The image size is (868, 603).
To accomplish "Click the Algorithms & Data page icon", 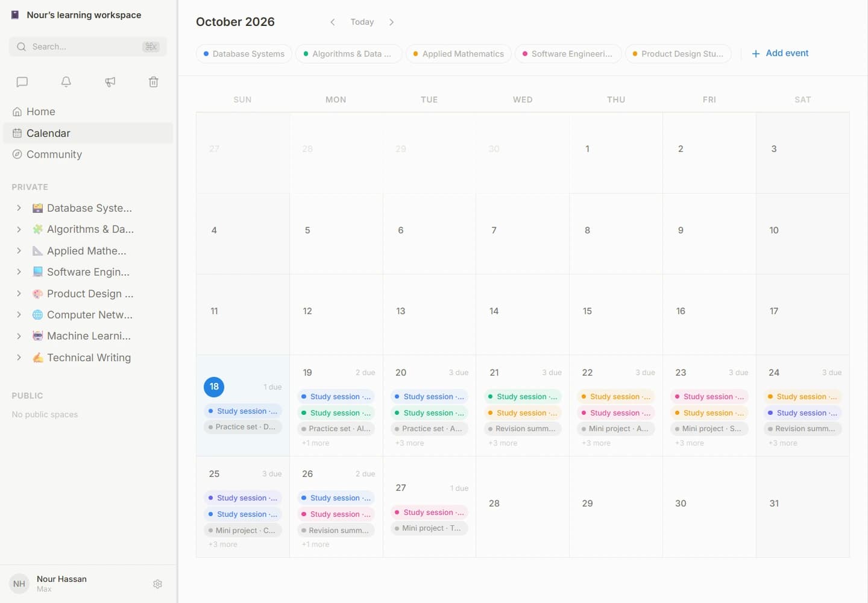I will tap(37, 229).
